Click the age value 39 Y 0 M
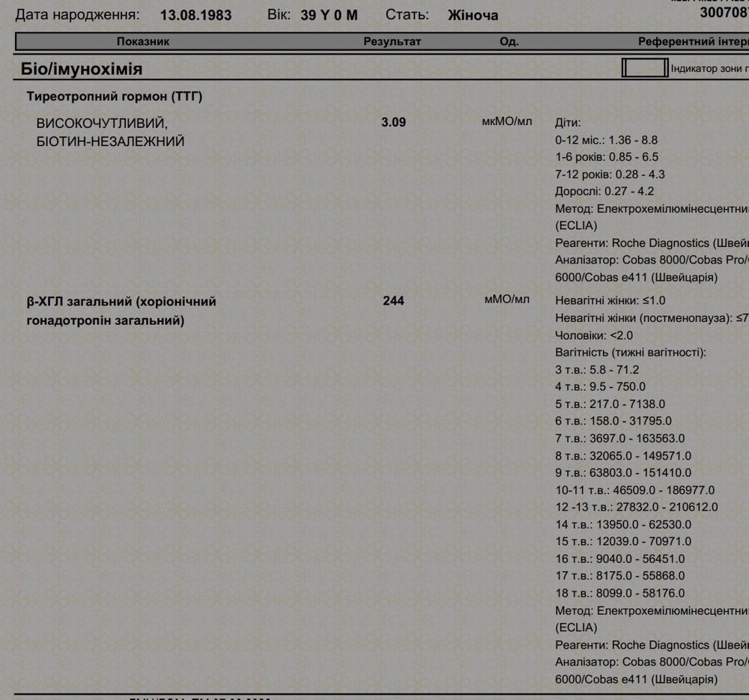This screenshot has width=749, height=700. [x=329, y=15]
